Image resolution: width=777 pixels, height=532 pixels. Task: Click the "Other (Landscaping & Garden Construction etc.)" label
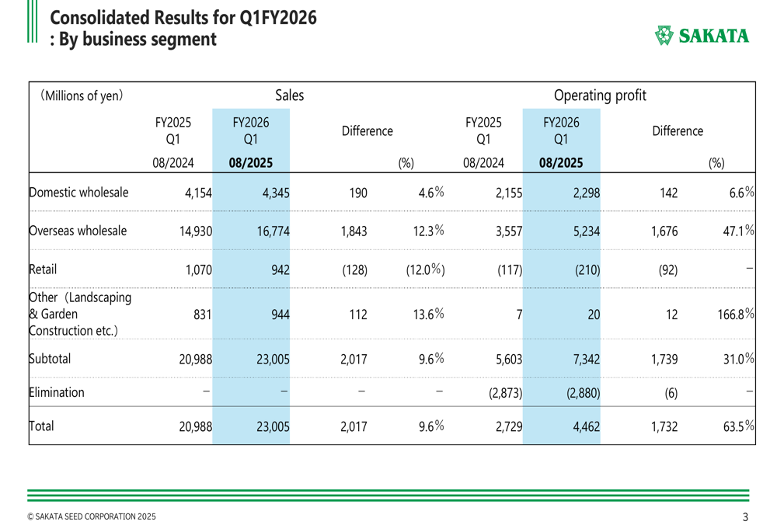80,314
